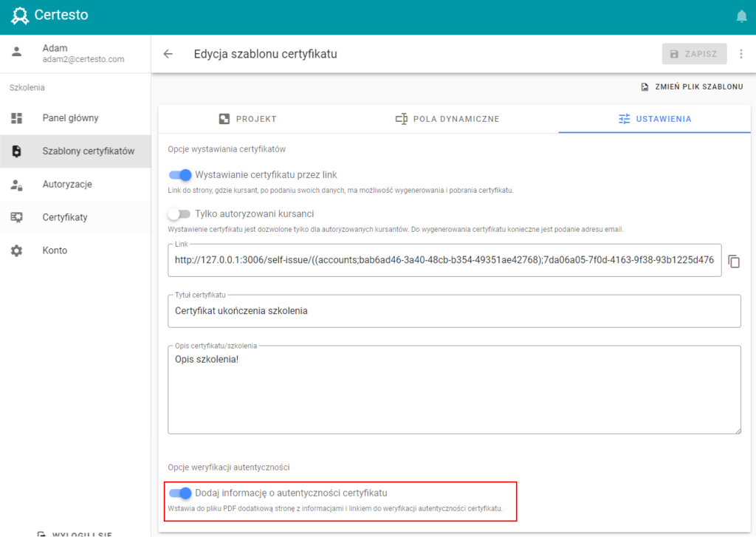Click the Opcje weryfikacji autentyczności label
The height and width of the screenshot is (537, 756).
[x=229, y=468]
